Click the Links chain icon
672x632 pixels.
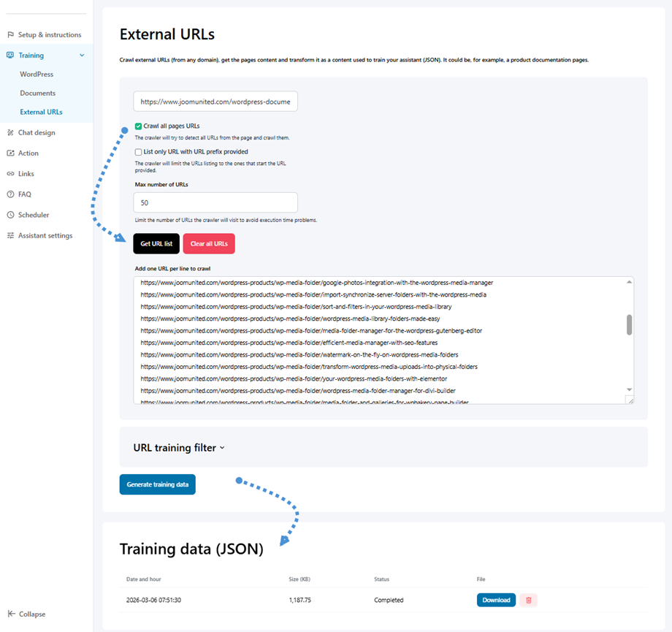click(x=11, y=174)
